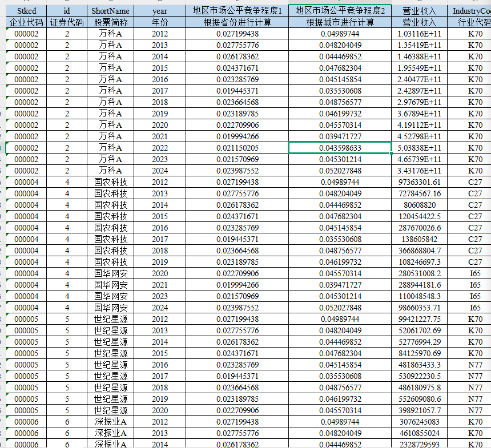
Task: Click the Stkcd column header cell
Action: pos(26,11)
